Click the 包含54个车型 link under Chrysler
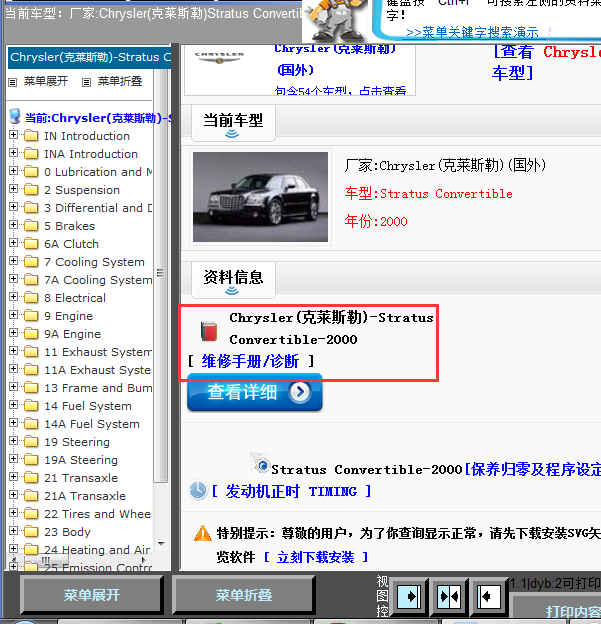This screenshot has width=601, height=624. click(x=340, y=91)
